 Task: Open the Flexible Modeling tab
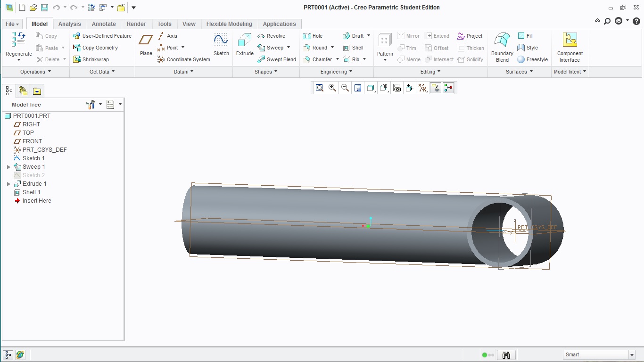(x=229, y=24)
